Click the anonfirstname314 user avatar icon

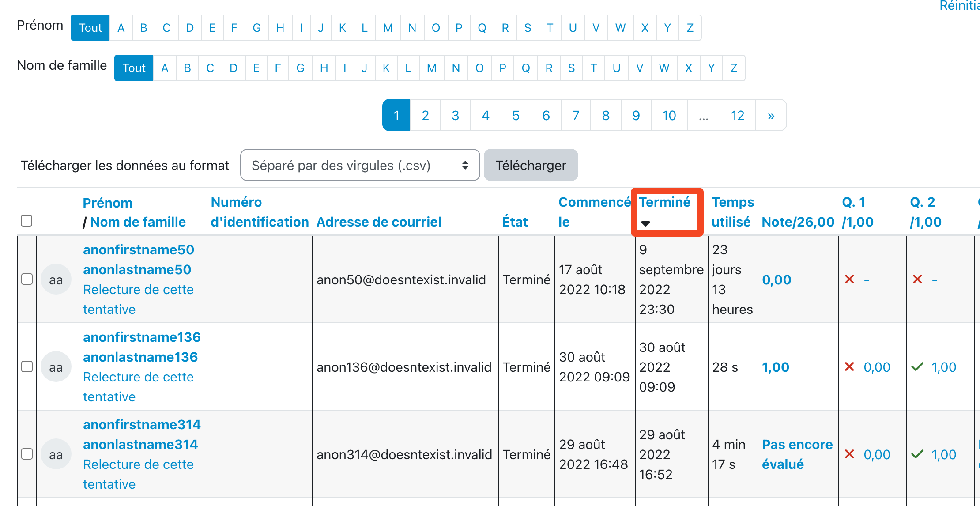[x=56, y=454]
